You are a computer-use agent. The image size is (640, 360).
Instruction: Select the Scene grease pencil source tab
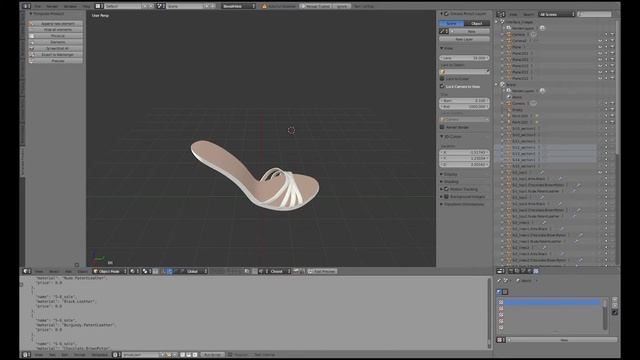pos(451,24)
